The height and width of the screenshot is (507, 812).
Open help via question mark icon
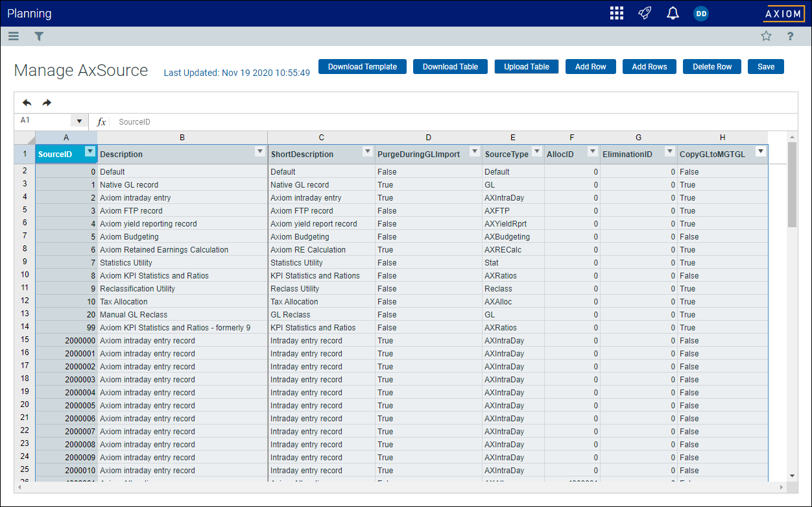click(790, 36)
